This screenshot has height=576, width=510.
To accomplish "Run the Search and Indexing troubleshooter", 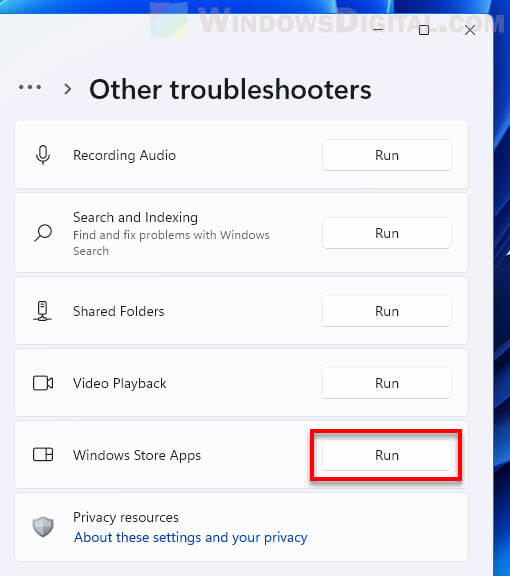I will coord(387,233).
